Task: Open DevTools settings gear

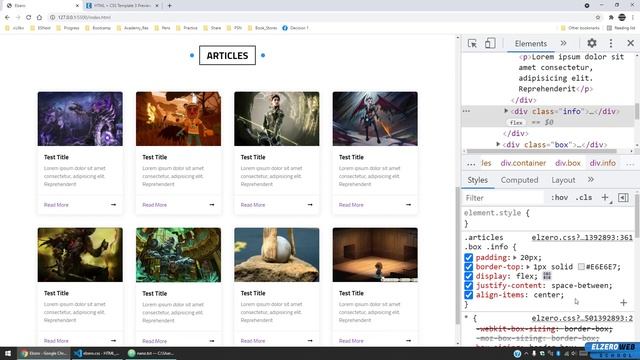Action: click(591, 43)
